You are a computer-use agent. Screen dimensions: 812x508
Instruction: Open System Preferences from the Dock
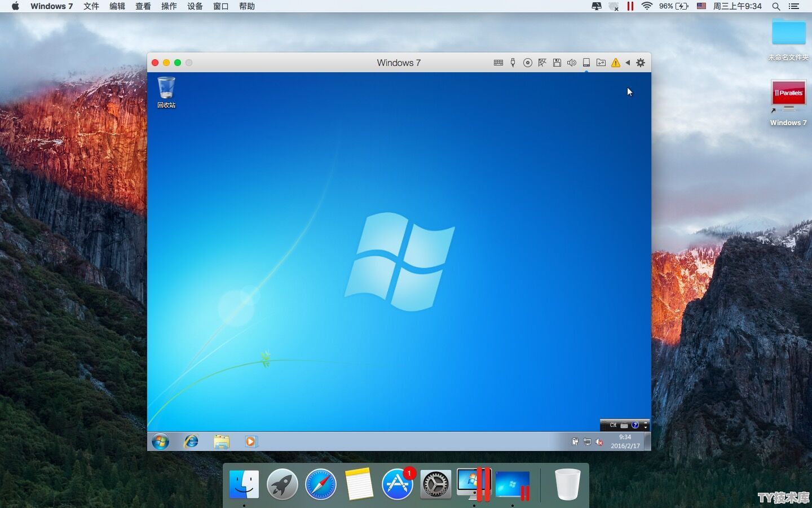[x=436, y=484]
